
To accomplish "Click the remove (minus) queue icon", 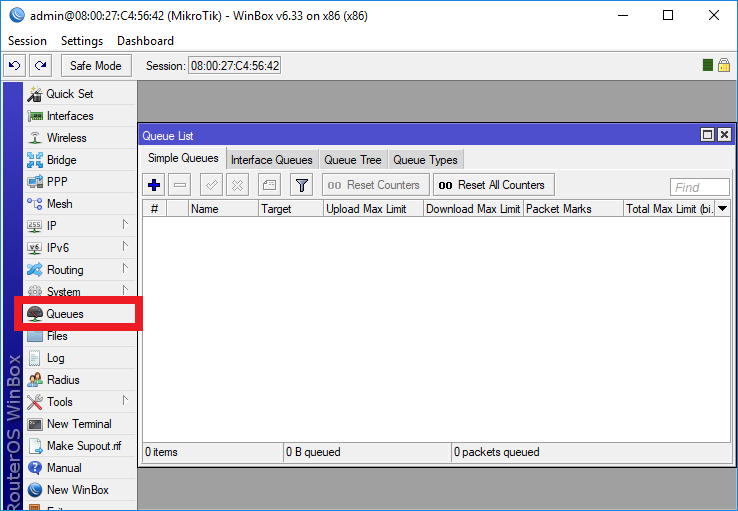I will coord(180,185).
